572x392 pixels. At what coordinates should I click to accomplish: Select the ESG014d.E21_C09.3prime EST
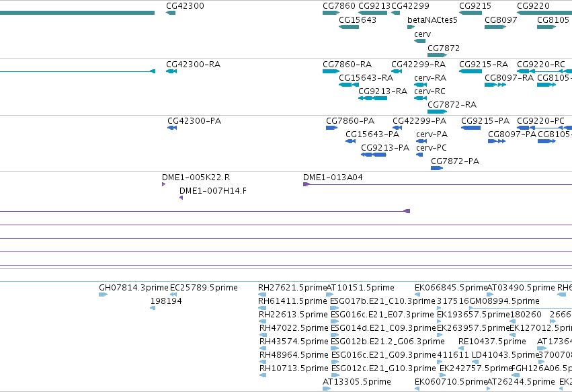click(335, 335)
